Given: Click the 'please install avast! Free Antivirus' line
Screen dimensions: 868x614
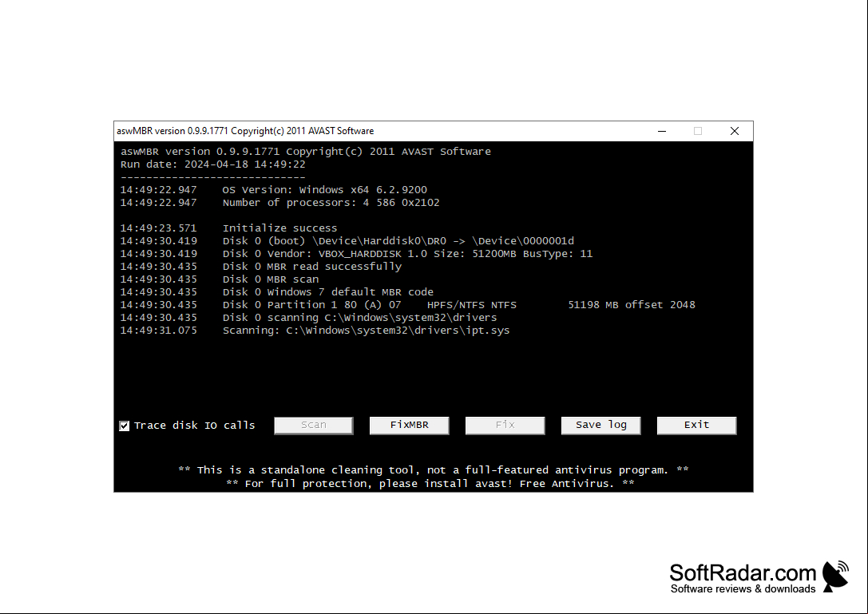Looking at the screenshot, I should click(x=430, y=483).
